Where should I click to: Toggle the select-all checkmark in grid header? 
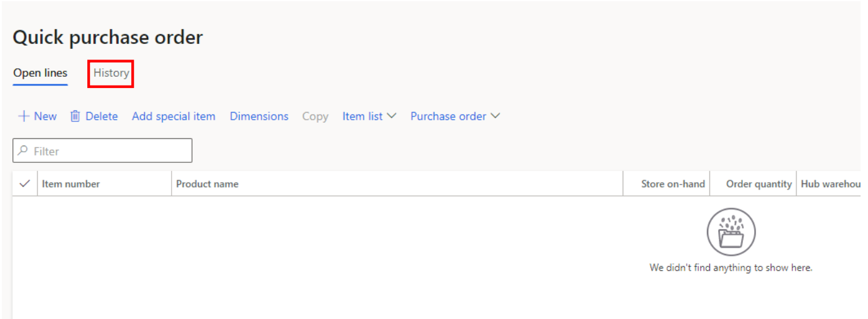(x=25, y=184)
